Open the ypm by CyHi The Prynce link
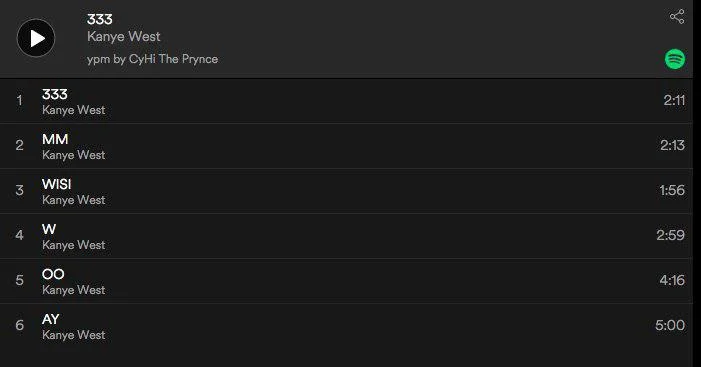Viewport: 701px width, 367px height. [x=152, y=59]
